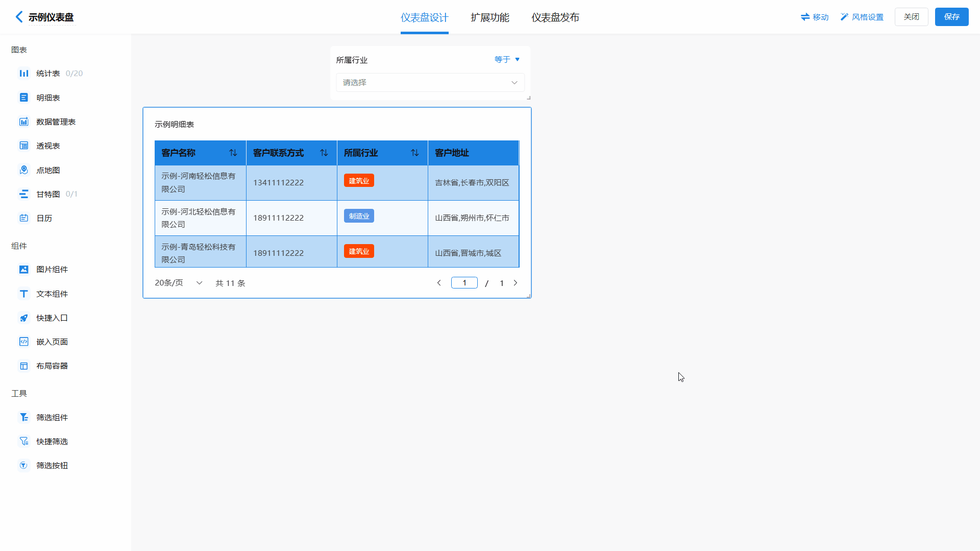Click the address 山西省,朔州市,怀仁市
980x551 pixels.
point(472,218)
